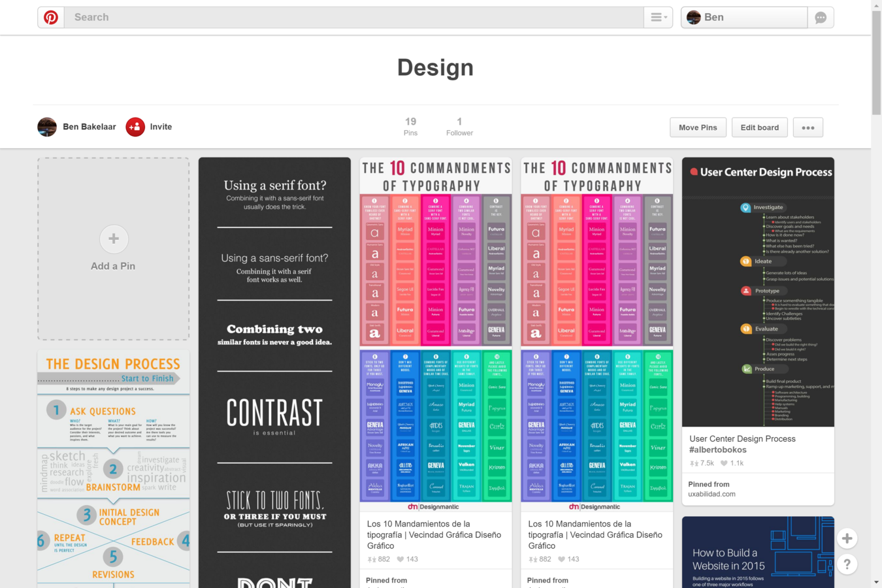Click the scrollbar down arrow
882x588 pixels.
tap(876, 582)
